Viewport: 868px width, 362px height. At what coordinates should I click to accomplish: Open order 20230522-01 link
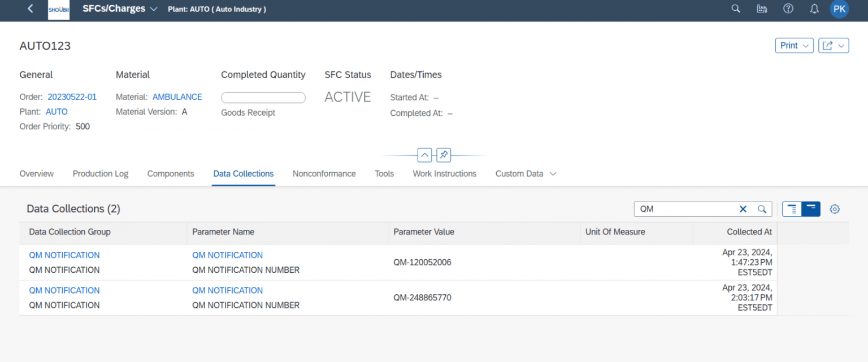point(72,97)
